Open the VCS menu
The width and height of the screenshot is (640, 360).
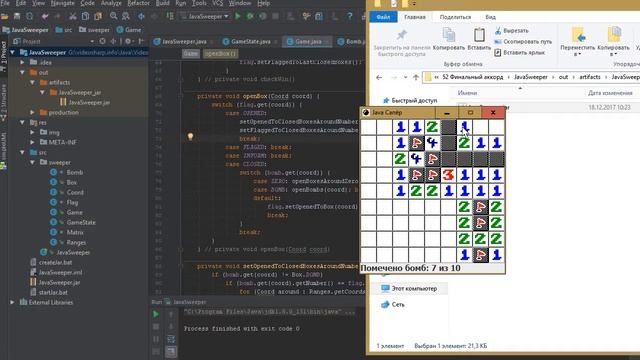218,3
